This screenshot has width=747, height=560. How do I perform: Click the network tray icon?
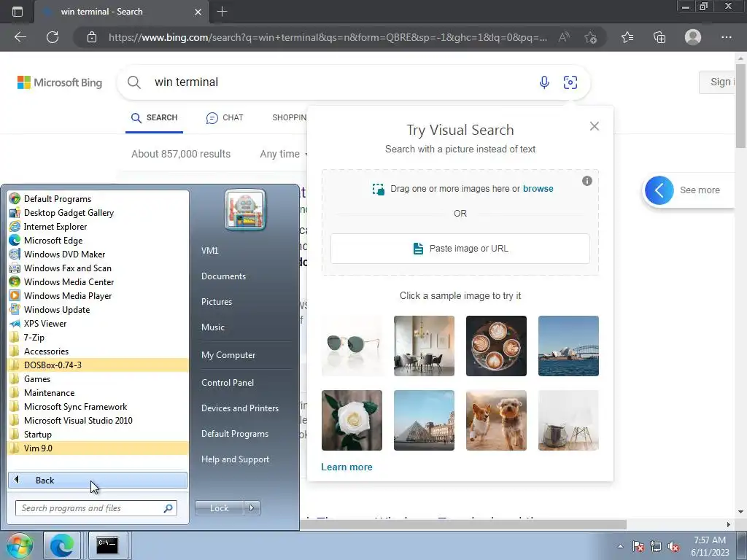pyautogui.click(x=656, y=547)
